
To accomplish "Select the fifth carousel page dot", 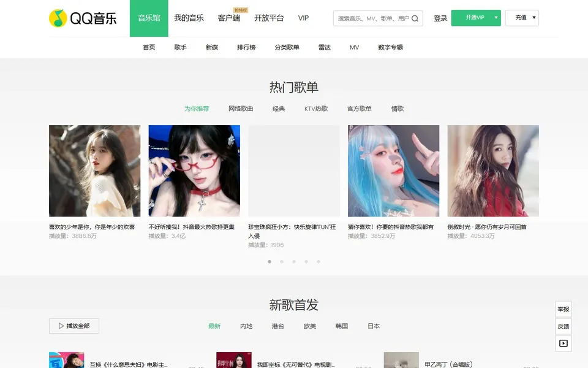I will (x=318, y=262).
